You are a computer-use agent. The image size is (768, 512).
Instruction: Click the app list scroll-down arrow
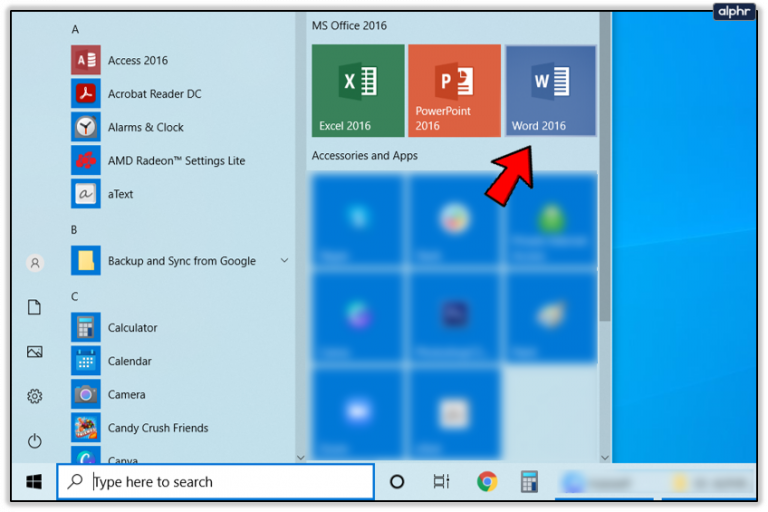(301, 458)
